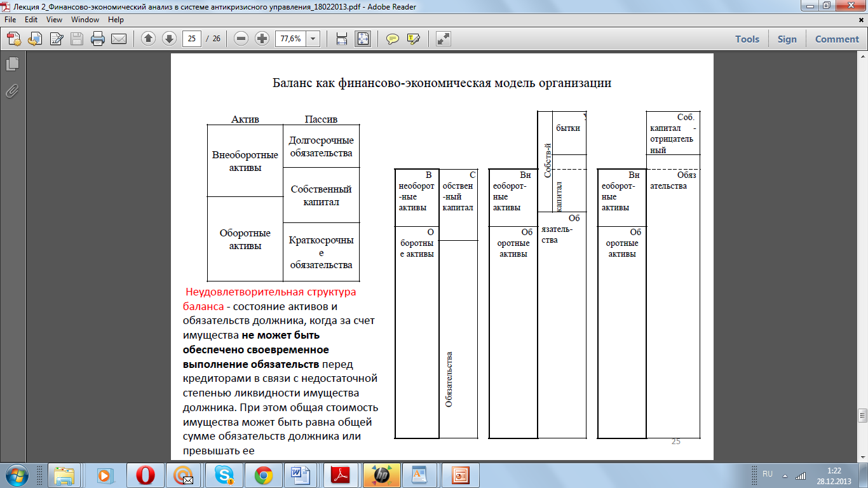
Task: Go to previous page with up arrow
Action: pos(148,39)
